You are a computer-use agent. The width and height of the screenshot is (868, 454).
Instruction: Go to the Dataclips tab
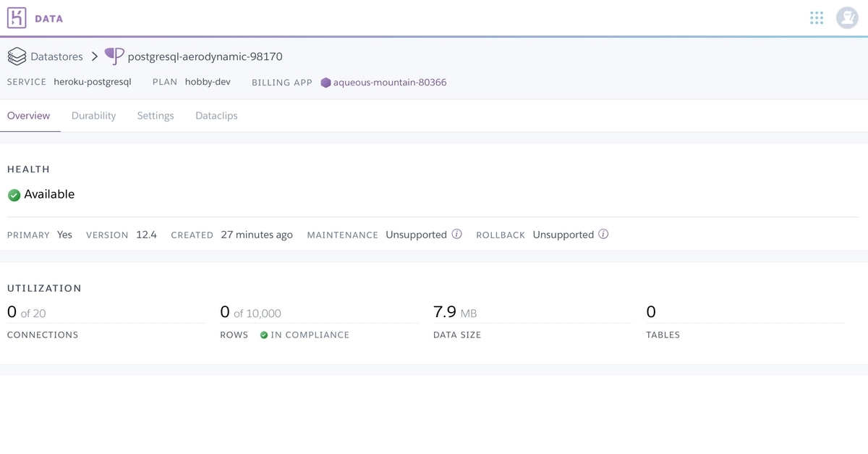pyautogui.click(x=216, y=116)
